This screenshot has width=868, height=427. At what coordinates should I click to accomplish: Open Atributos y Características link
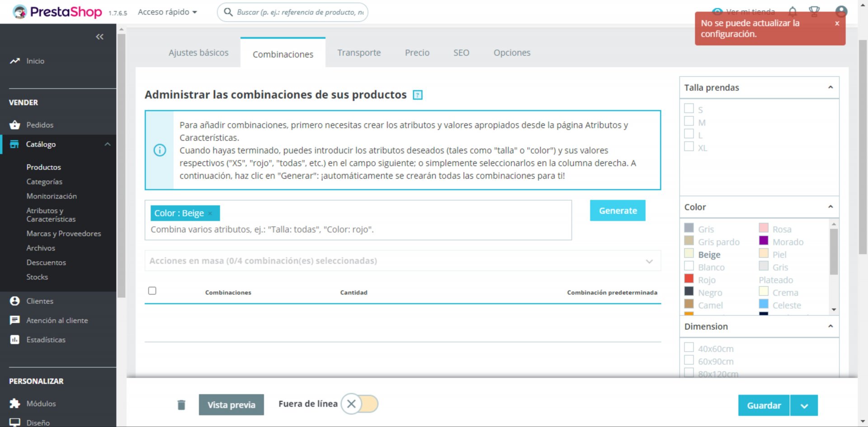tap(51, 215)
